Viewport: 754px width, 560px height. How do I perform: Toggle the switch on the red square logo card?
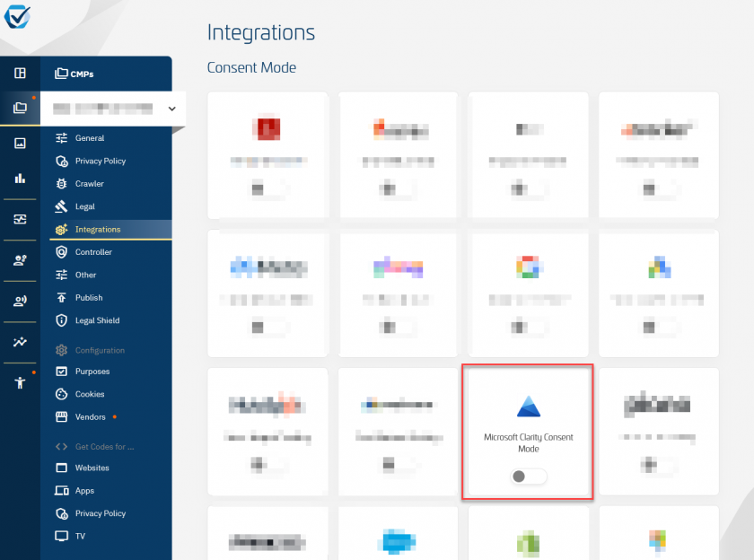(267, 188)
